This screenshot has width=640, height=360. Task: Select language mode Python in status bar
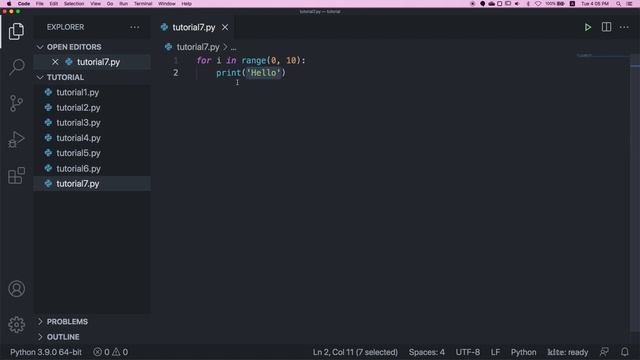coord(523,352)
